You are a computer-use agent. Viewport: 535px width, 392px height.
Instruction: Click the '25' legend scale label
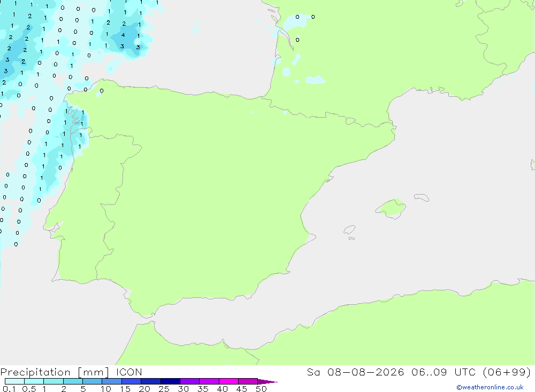164,389
